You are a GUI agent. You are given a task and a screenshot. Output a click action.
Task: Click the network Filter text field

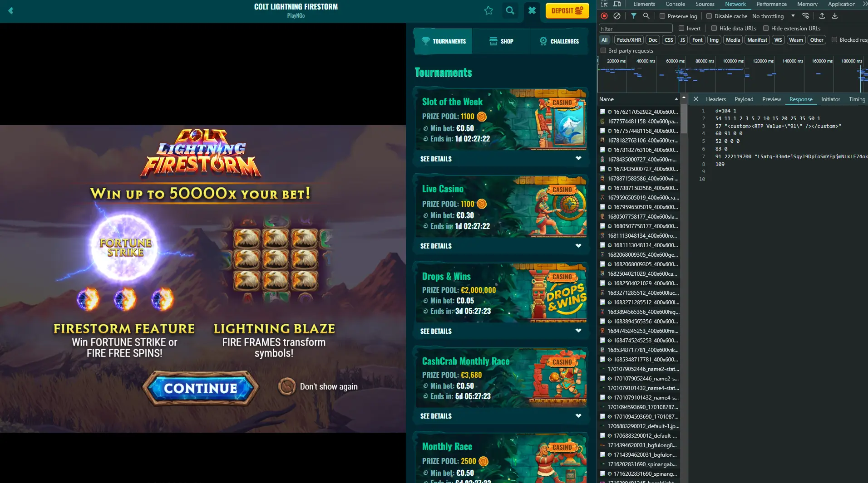tap(636, 29)
